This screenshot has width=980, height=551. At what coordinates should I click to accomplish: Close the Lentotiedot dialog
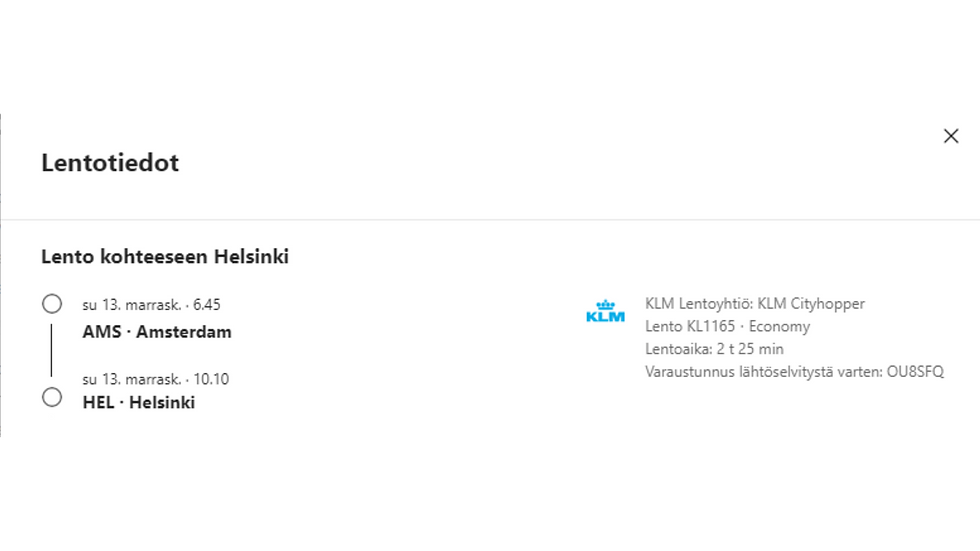tap(951, 136)
